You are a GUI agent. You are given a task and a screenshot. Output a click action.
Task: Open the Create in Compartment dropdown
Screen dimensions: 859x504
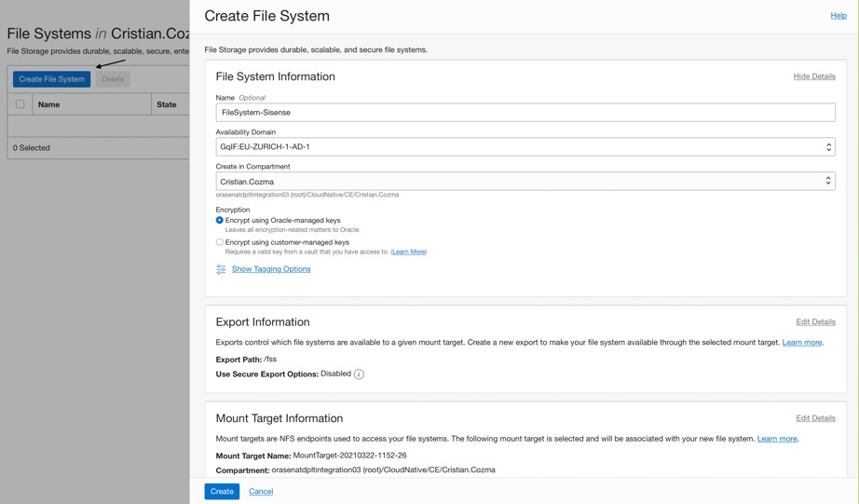click(x=525, y=182)
